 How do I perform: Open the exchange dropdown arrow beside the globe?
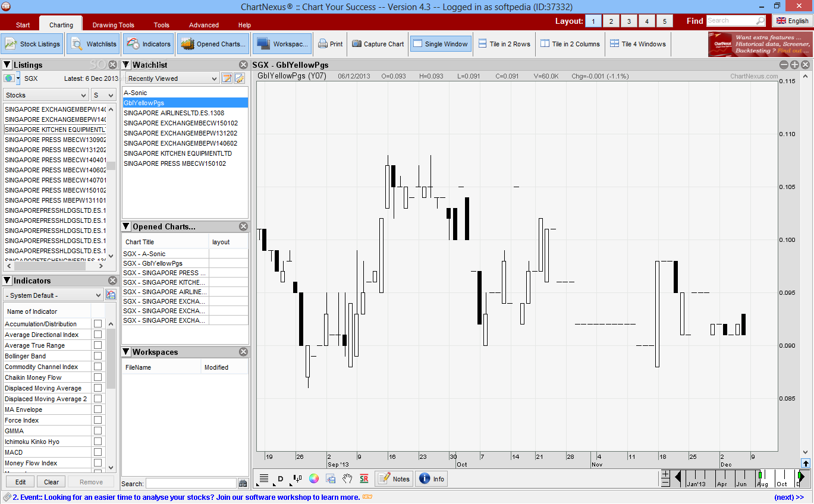click(18, 78)
